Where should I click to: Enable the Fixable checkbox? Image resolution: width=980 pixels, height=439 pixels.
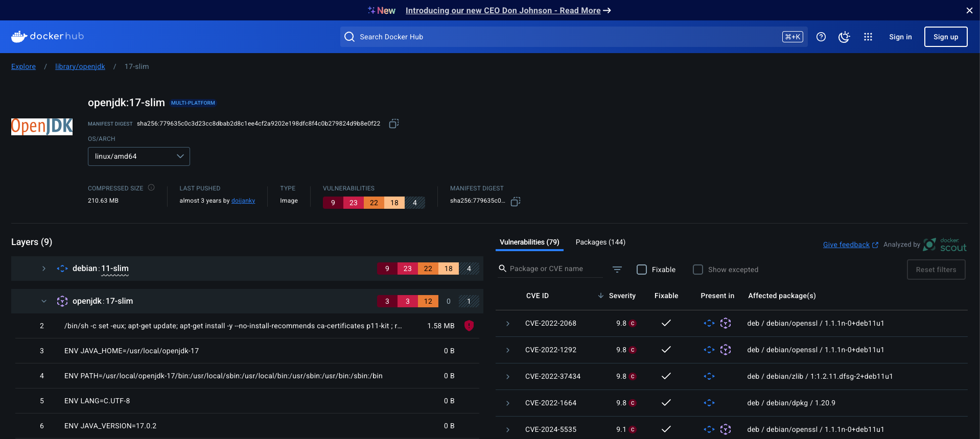[642, 270]
